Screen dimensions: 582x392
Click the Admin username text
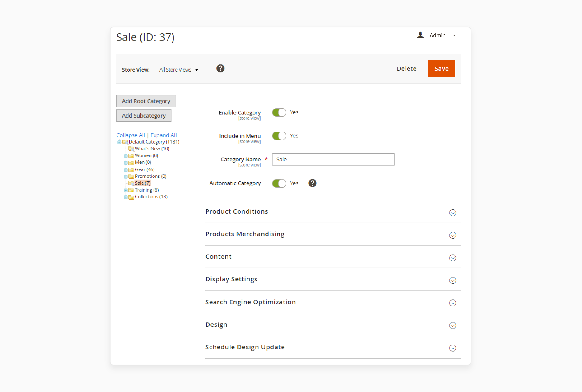pos(437,35)
